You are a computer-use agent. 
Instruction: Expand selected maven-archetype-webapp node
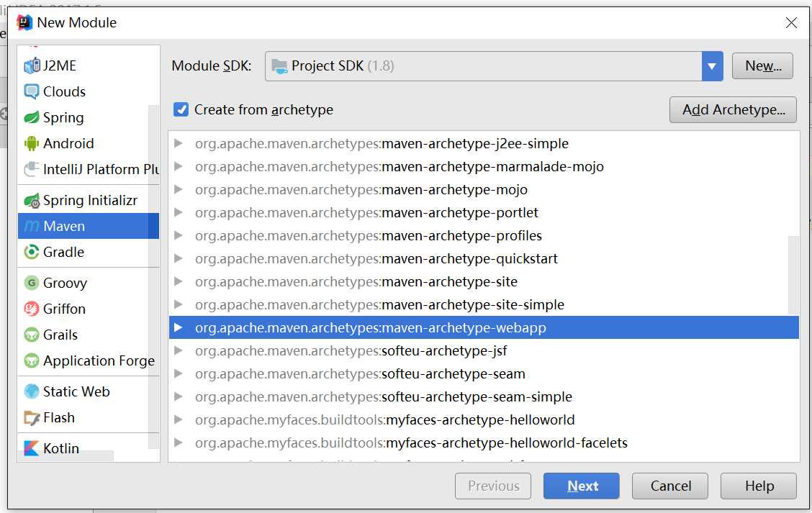coord(178,327)
